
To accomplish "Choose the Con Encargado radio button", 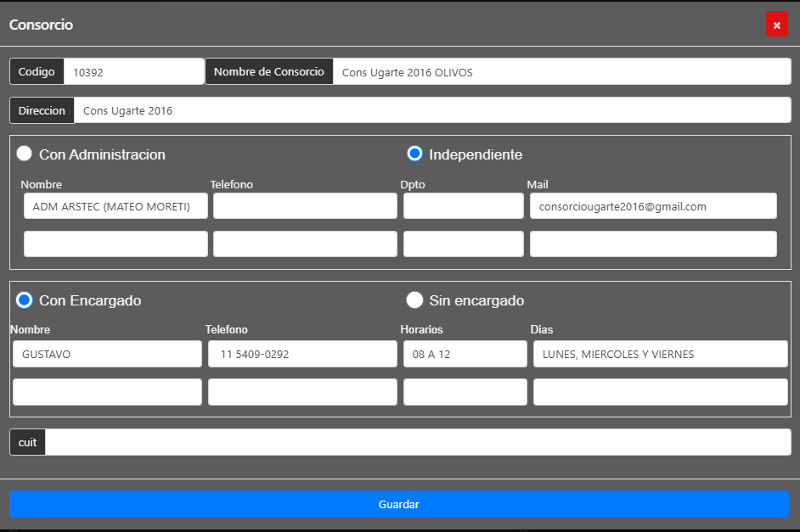I will point(24,300).
